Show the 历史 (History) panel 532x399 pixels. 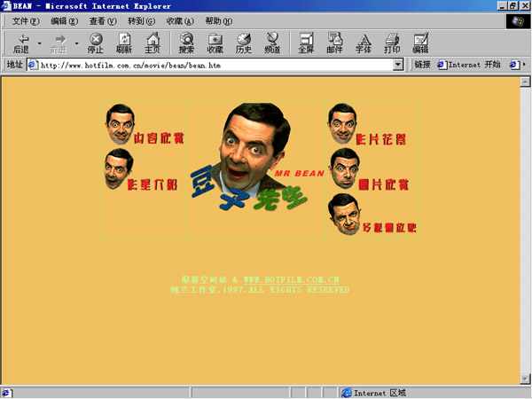(244, 43)
